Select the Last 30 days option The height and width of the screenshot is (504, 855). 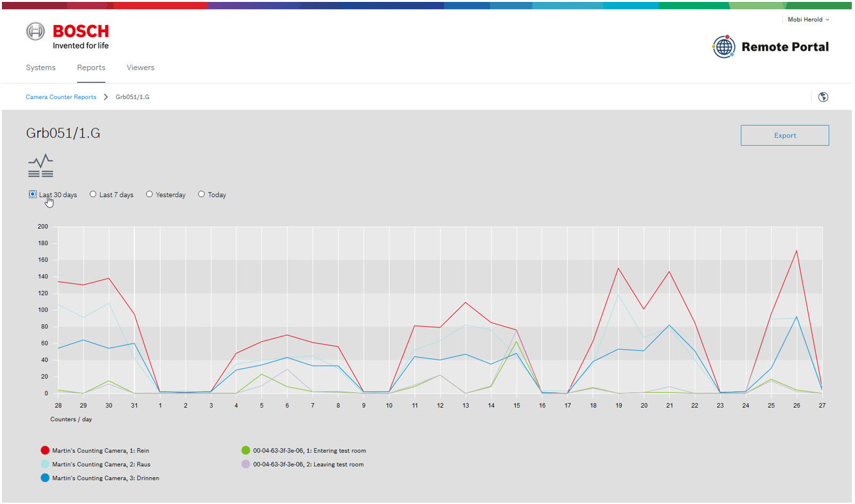click(33, 195)
